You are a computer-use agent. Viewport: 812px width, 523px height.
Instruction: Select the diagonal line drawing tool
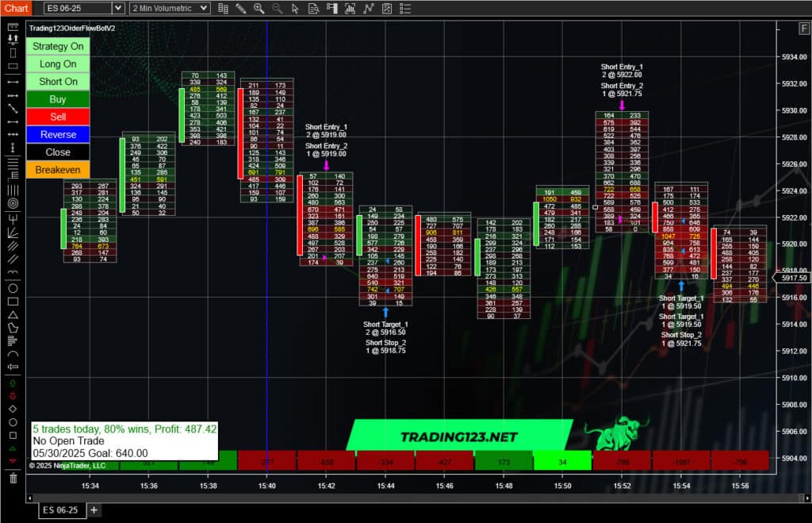pos(13,109)
